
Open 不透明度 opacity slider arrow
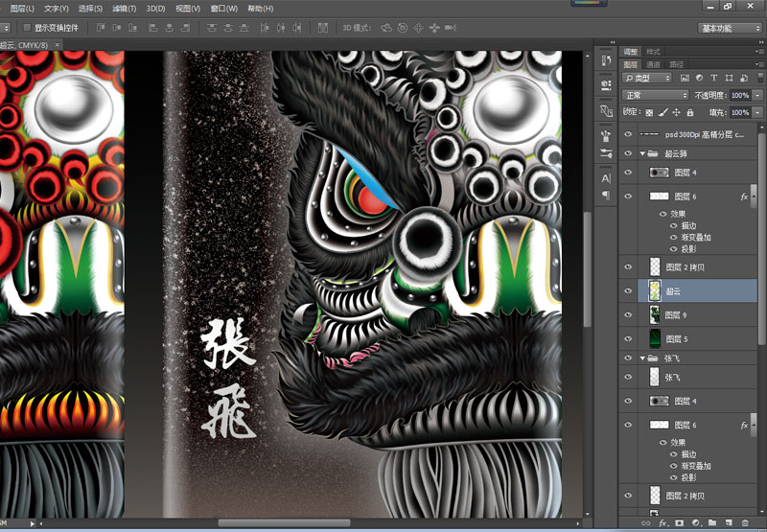pyautogui.click(x=758, y=95)
